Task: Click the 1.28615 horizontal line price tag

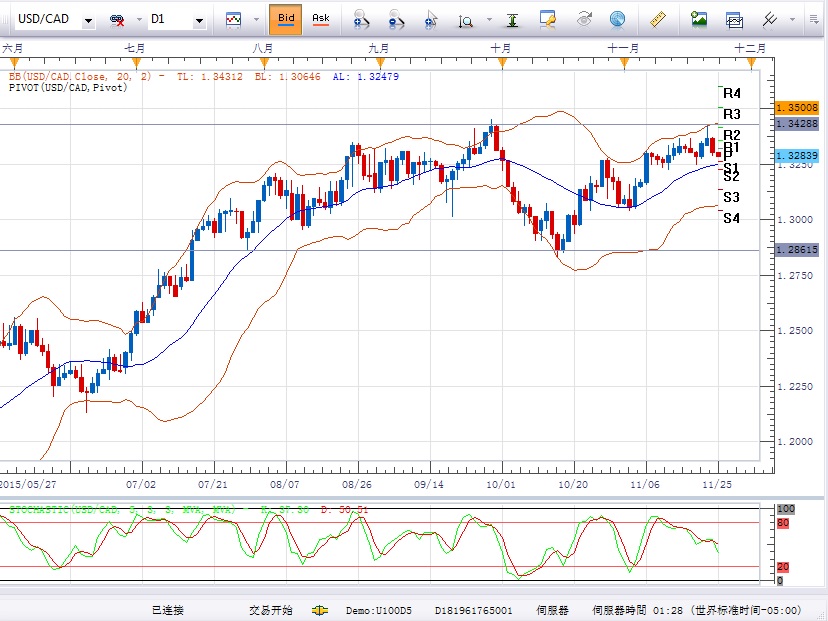Action: pos(796,249)
